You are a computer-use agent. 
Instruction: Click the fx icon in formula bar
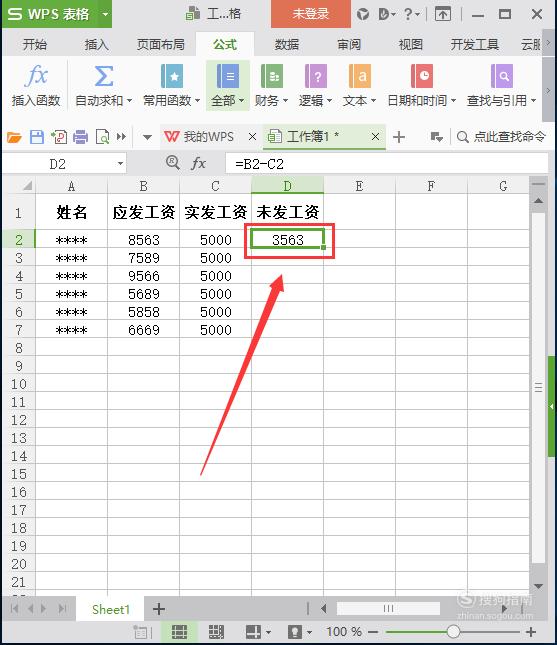(x=198, y=164)
